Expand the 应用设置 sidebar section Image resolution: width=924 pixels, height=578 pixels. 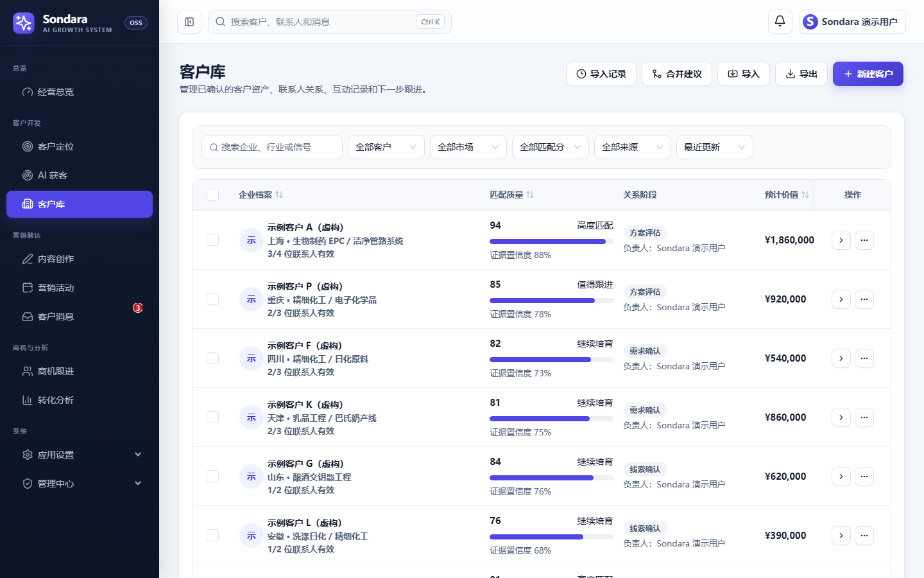click(80, 455)
